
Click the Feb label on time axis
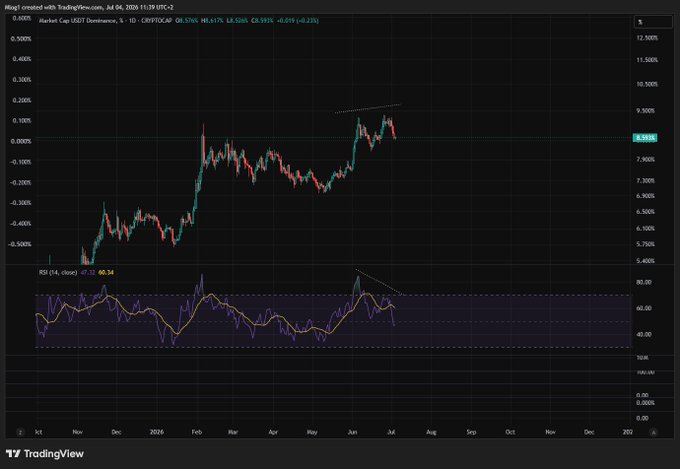[197, 432]
